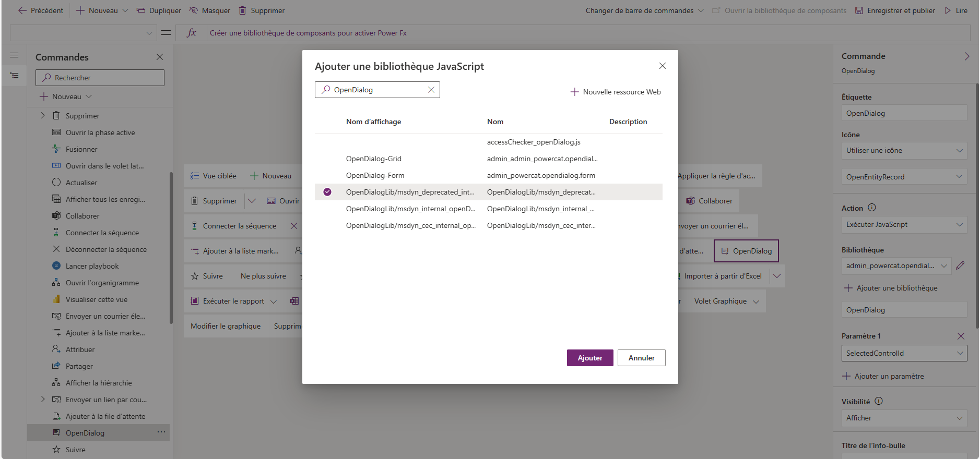
Task: Click Nouvelle ressource Web link
Action: click(x=616, y=92)
